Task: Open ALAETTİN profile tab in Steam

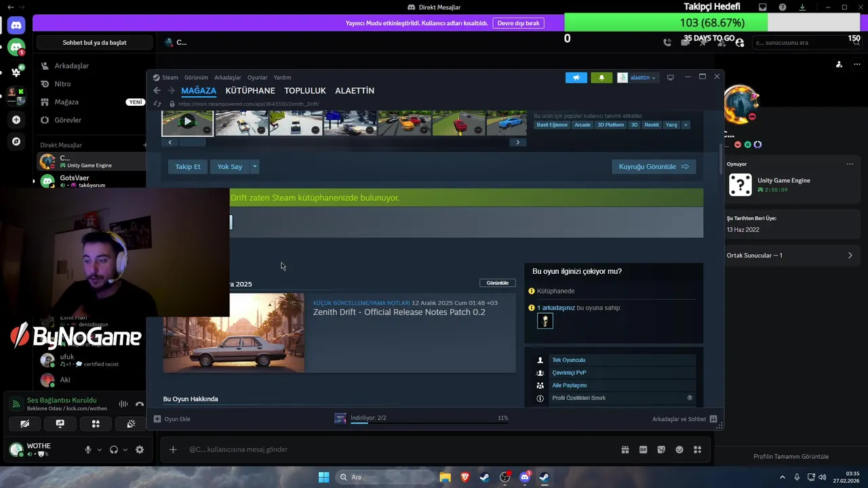Action: [355, 91]
